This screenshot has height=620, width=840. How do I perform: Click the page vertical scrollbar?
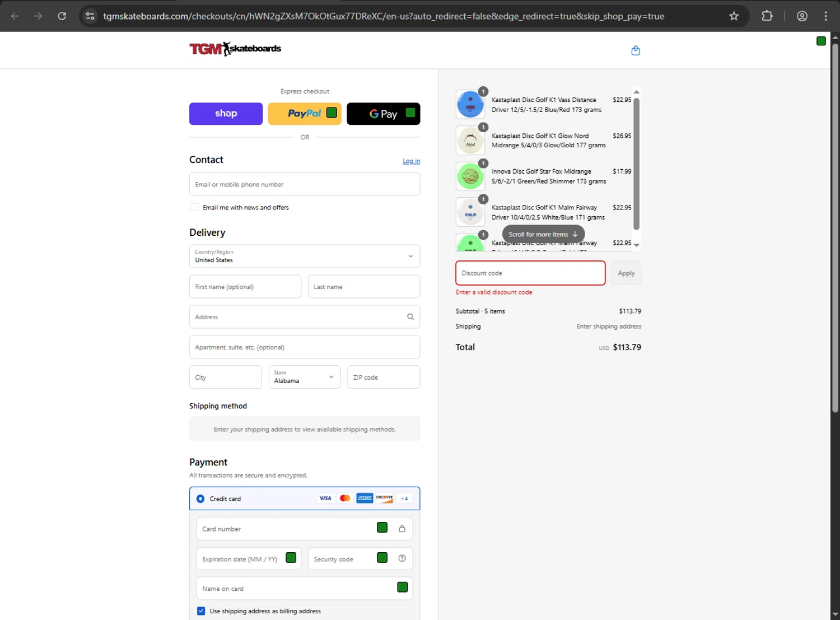(835, 227)
